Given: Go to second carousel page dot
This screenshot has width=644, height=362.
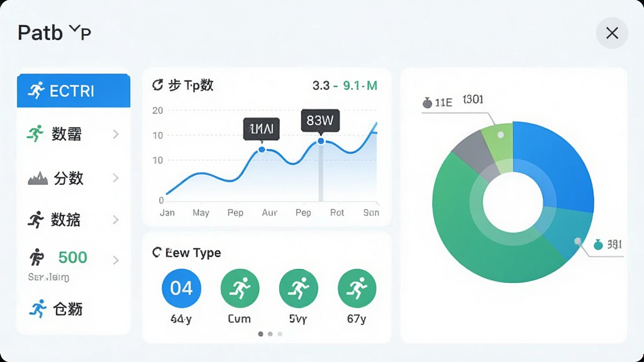Looking at the screenshot, I should click(x=270, y=334).
